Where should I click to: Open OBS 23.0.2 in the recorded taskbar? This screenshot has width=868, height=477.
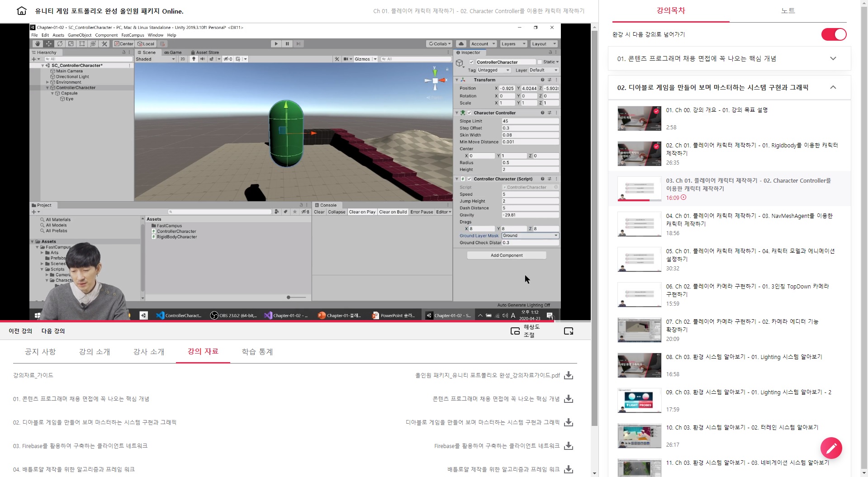(234, 315)
